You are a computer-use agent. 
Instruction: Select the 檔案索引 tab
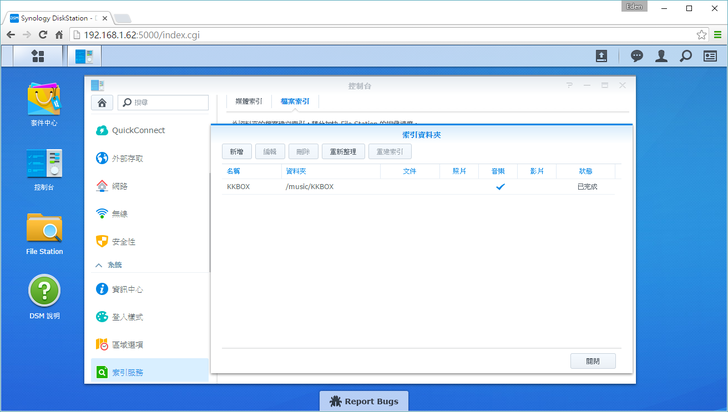(293, 102)
